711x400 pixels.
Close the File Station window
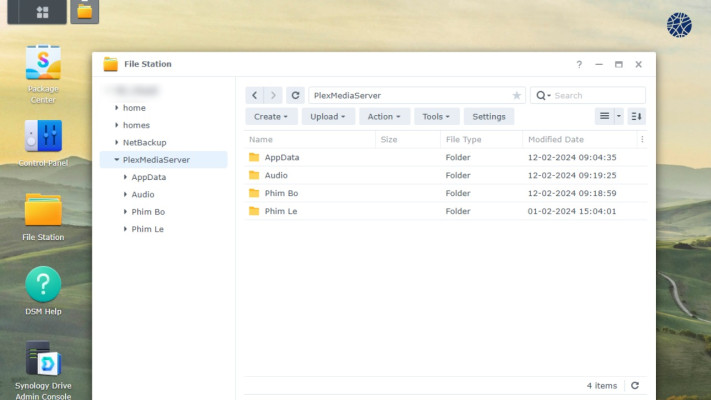638,64
